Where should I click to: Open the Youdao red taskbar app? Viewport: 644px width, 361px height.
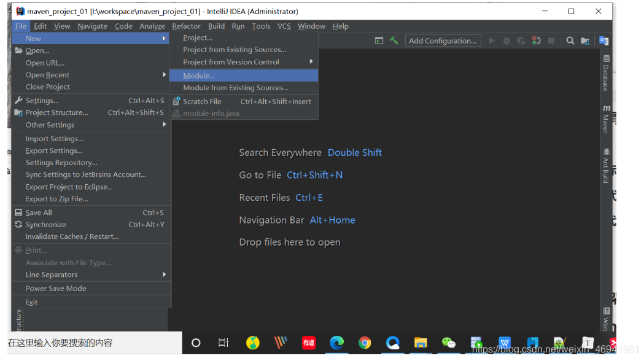[x=309, y=343]
